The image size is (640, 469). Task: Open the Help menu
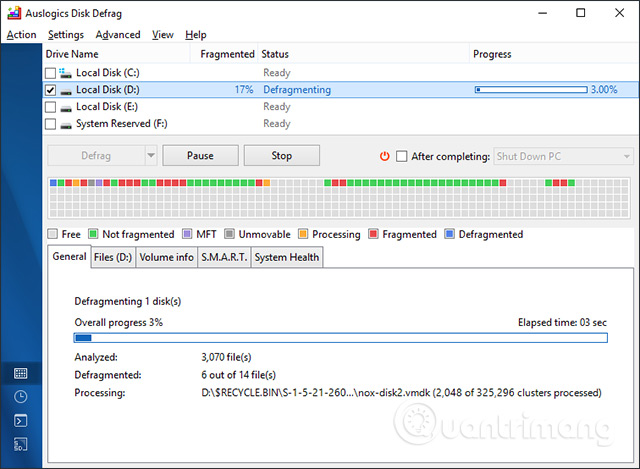click(x=196, y=35)
